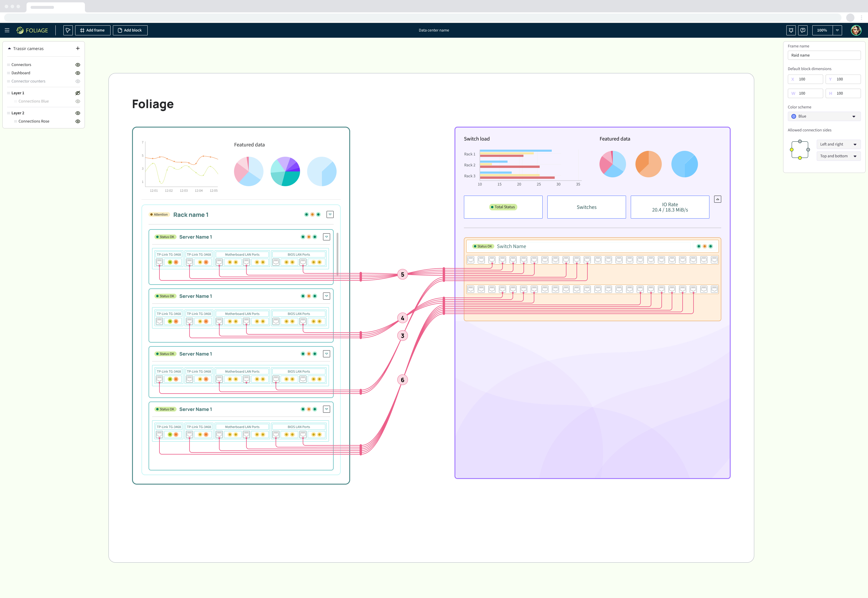868x598 pixels.
Task: Select the Connectors tree row
Action: pyautogui.click(x=44, y=65)
